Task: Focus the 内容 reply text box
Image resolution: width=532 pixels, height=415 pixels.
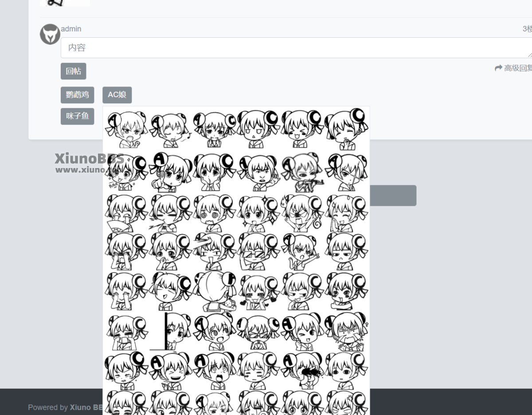Action: pyautogui.click(x=296, y=47)
